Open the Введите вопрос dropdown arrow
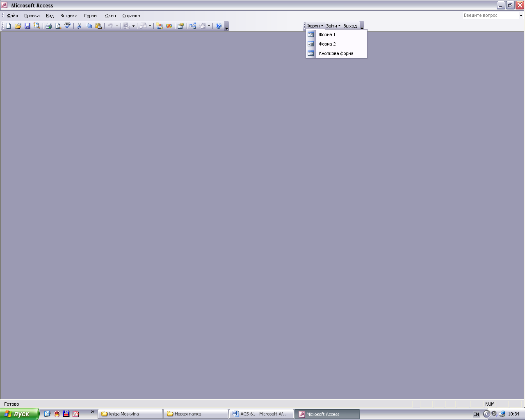The image size is (525, 420). tap(521, 16)
